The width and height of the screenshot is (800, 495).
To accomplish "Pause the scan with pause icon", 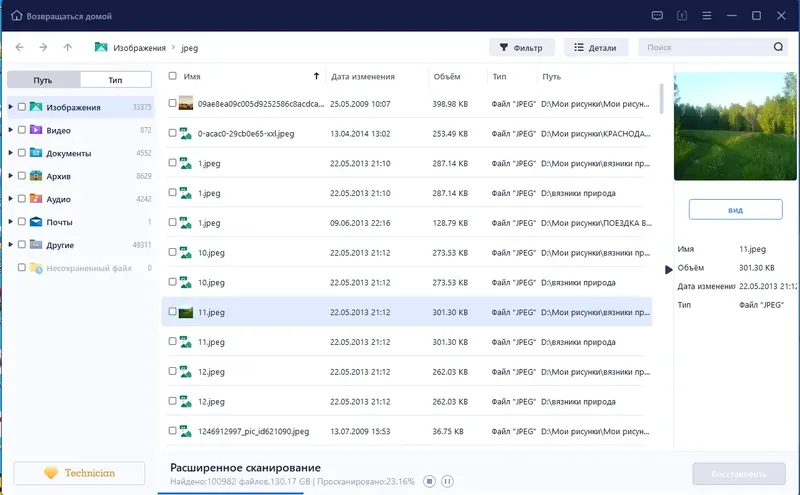I will click(x=447, y=481).
